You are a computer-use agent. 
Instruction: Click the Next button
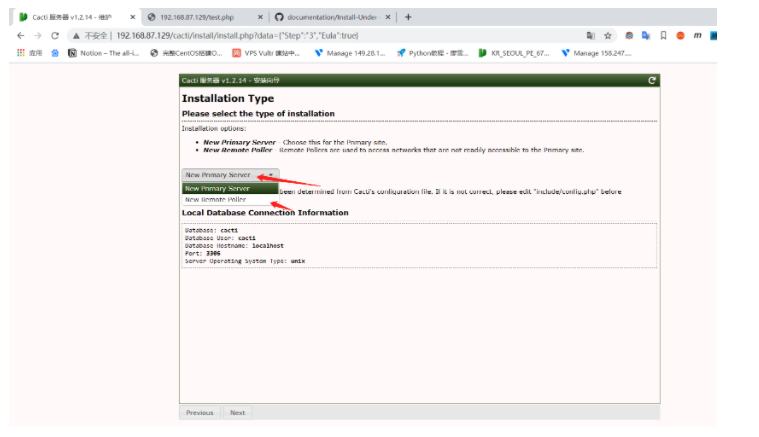237,412
